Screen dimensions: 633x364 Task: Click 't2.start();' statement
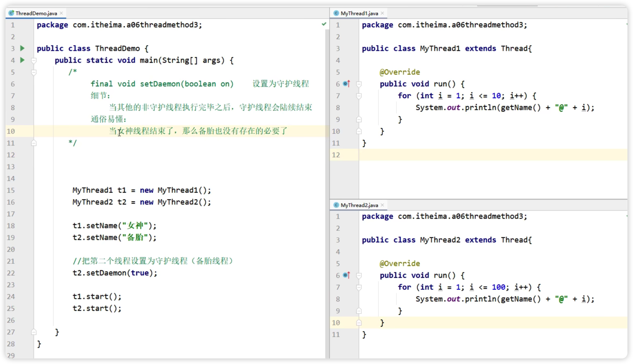pos(97,308)
